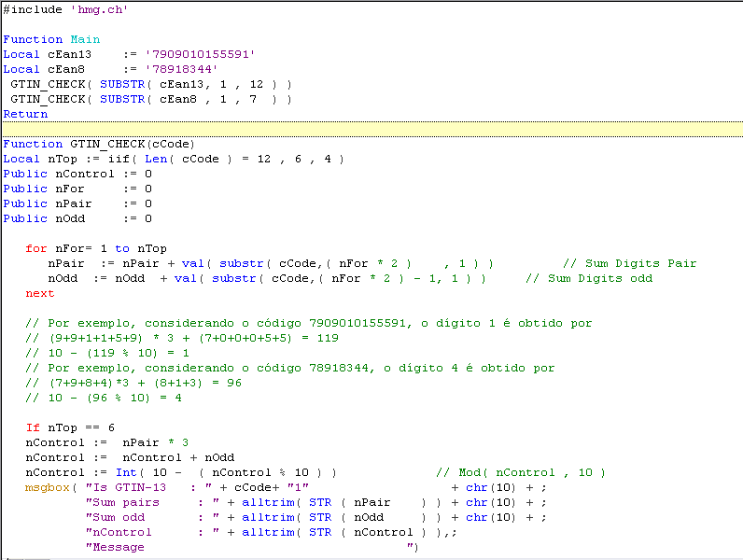Image resolution: width=743 pixels, height=560 pixels.
Task: Click the msgbox function call
Action: point(48,487)
